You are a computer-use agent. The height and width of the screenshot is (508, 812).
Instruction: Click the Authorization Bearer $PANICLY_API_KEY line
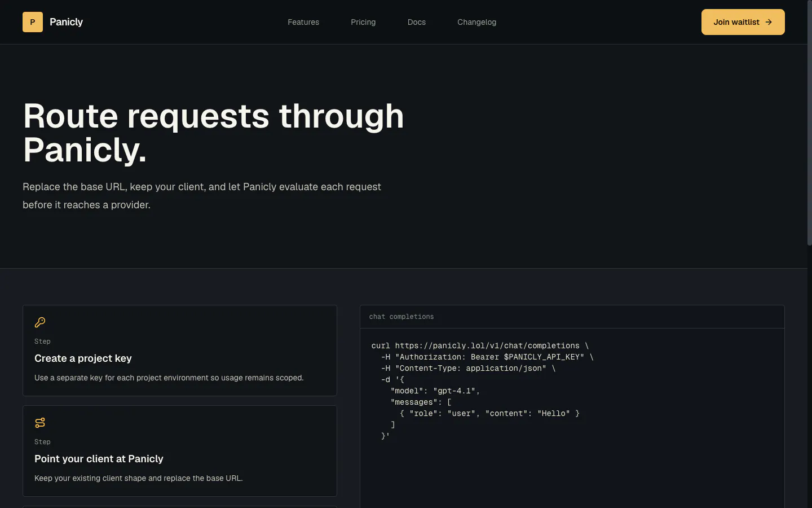(487, 357)
